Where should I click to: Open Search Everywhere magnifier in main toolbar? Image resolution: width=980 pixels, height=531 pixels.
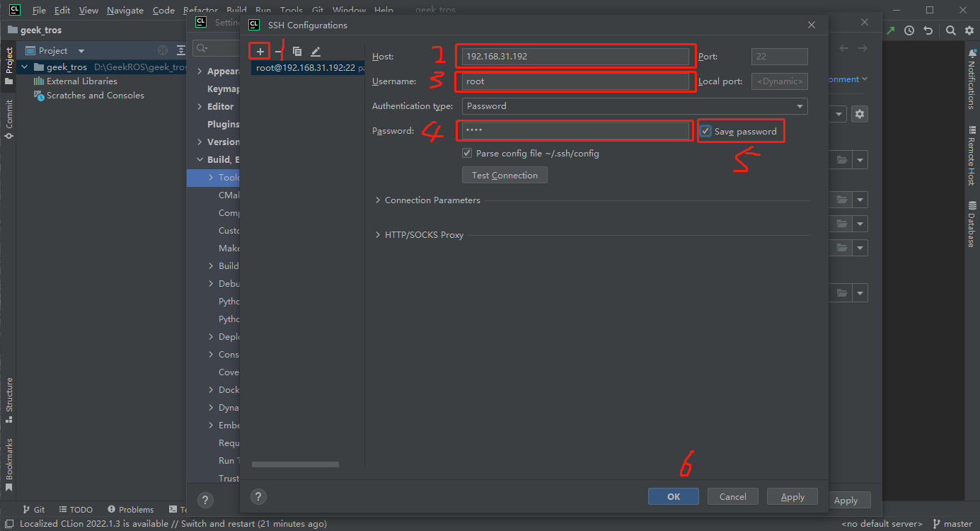coord(951,30)
